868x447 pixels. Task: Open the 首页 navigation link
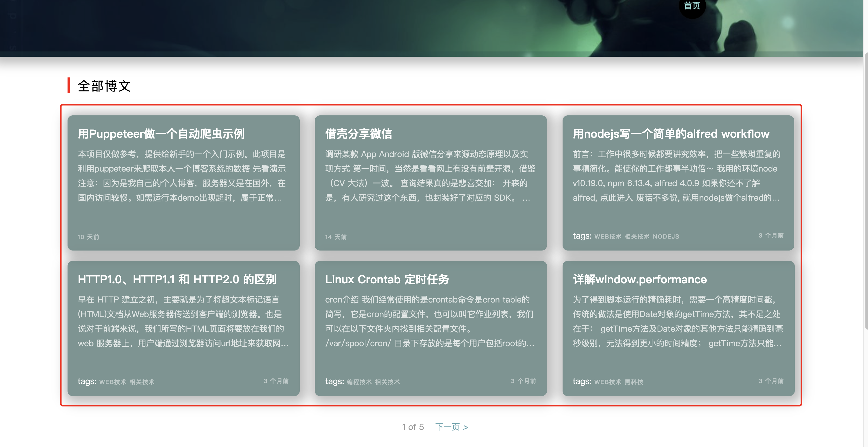click(692, 6)
